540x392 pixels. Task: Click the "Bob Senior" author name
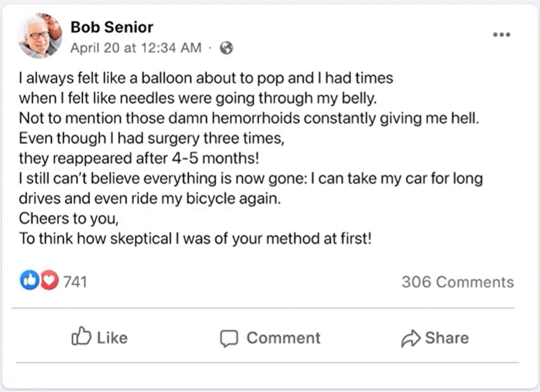(x=112, y=27)
